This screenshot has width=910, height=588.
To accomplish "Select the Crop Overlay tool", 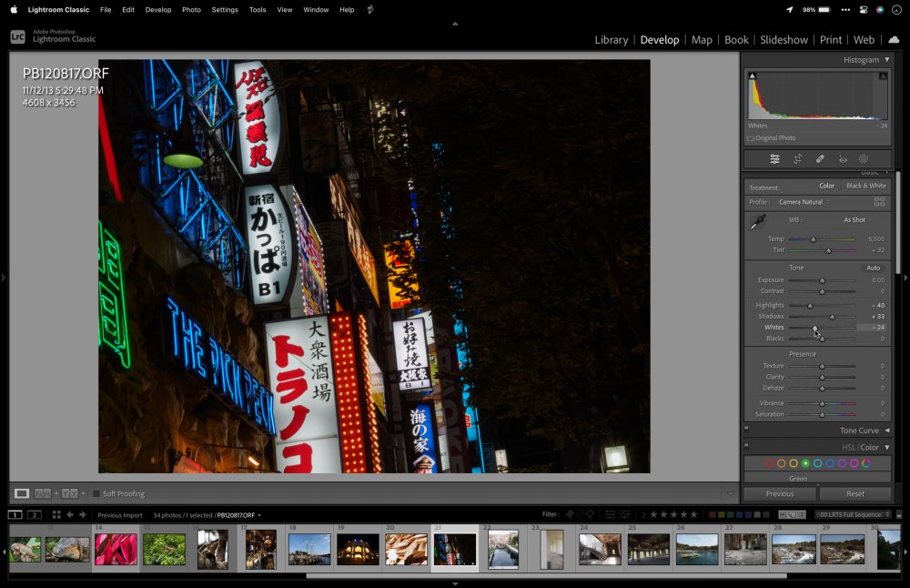I will (x=797, y=158).
